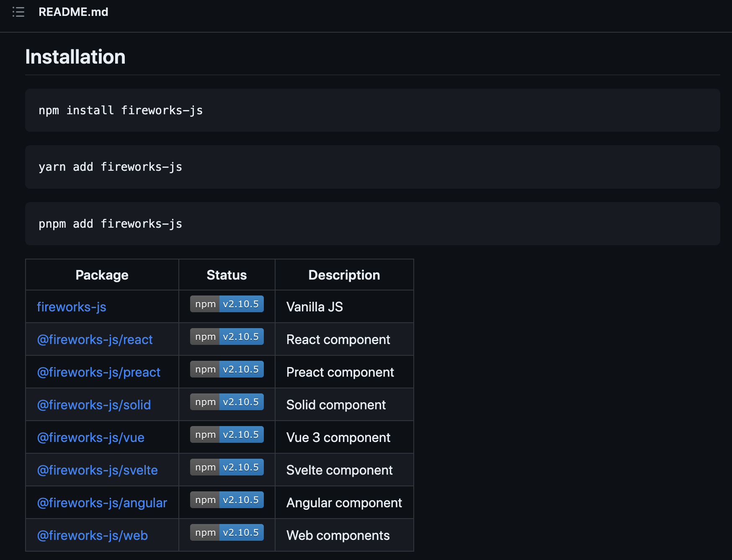Image resolution: width=732 pixels, height=560 pixels.
Task: Click the npm install fireworks-js code block
Action: click(x=373, y=110)
